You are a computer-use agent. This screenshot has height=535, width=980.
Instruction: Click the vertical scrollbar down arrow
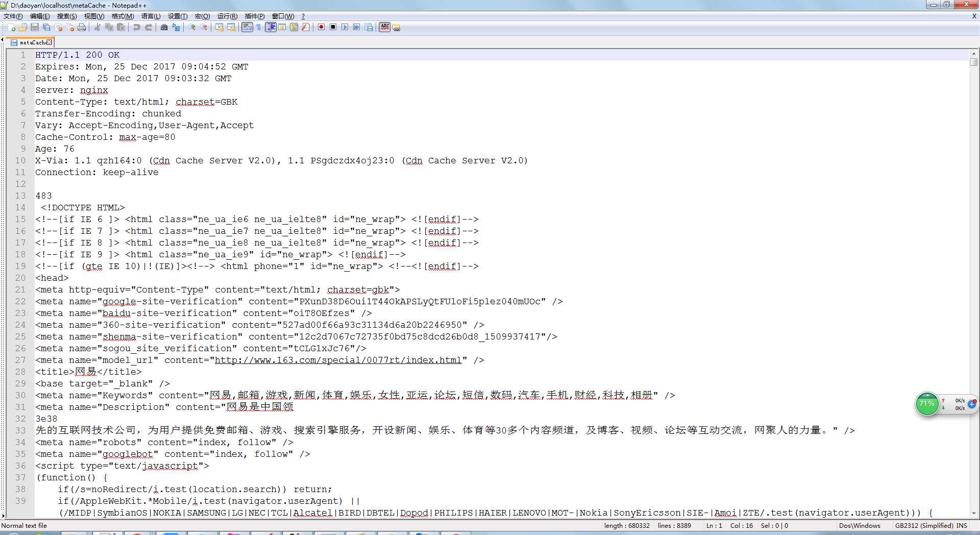(x=974, y=513)
